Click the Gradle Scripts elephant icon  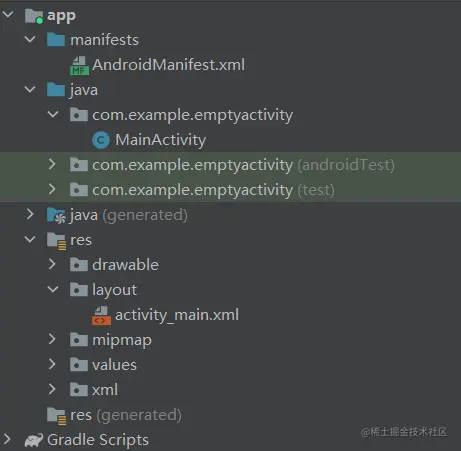pyautogui.click(x=34, y=440)
